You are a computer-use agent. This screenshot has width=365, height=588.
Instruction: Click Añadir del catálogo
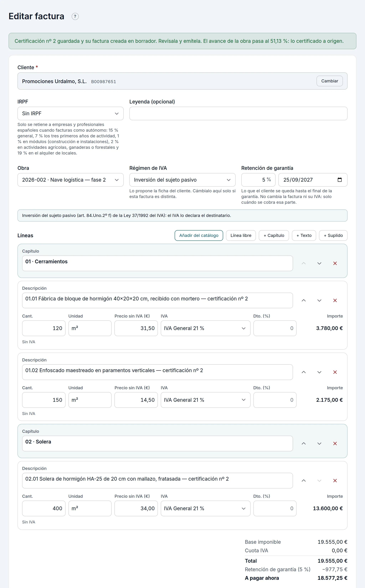point(199,235)
